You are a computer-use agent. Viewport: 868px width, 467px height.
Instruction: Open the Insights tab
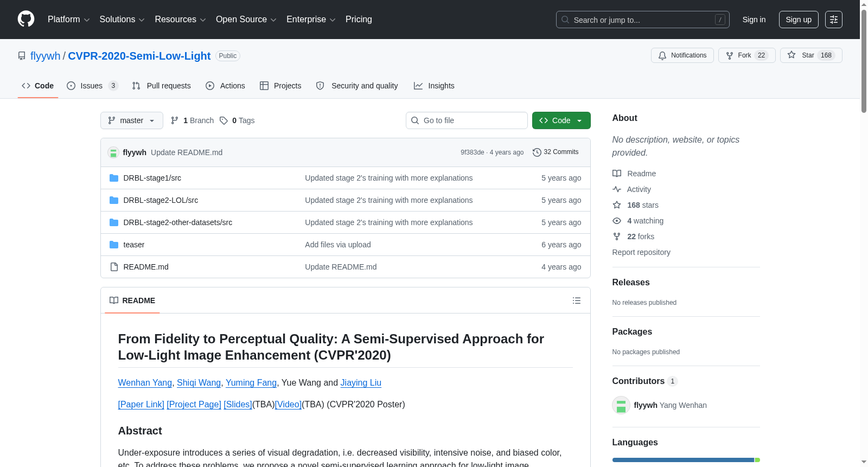coord(434,86)
